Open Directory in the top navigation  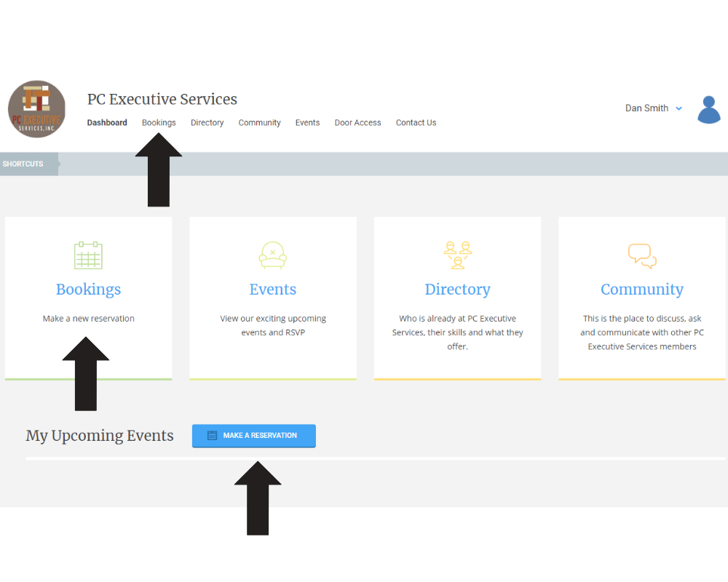click(207, 122)
